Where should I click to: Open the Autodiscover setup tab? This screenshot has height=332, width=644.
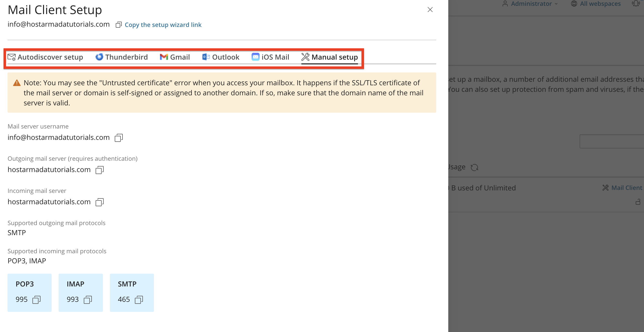pyautogui.click(x=45, y=57)
